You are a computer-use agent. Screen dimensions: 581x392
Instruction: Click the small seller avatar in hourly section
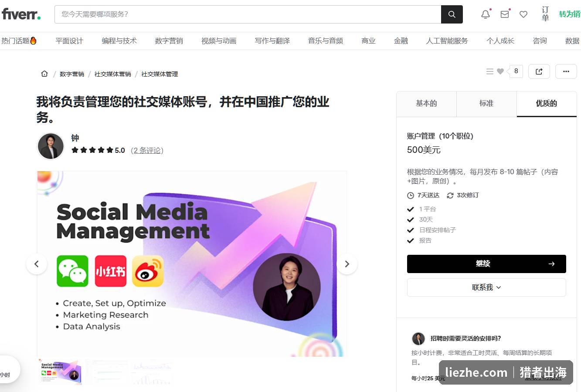(x=418, y=338)
